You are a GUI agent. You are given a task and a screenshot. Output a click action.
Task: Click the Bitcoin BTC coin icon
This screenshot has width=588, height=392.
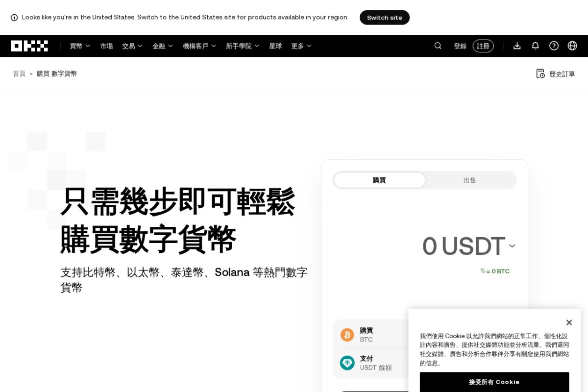[x=347, y=335]
